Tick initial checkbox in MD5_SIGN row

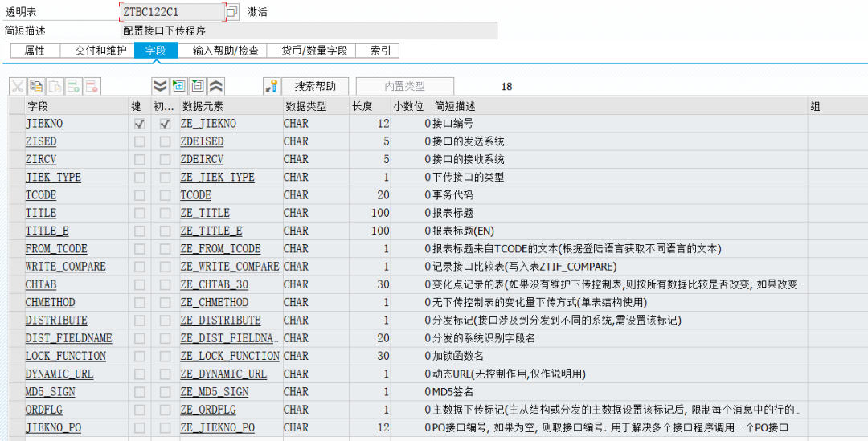[x=165, y=392]
